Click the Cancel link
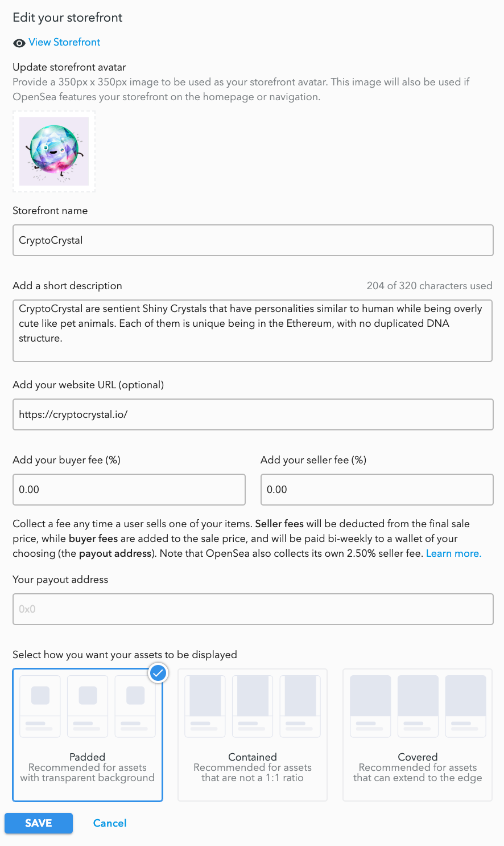The height and width of the screenshot is (846, 504). tap(110, 823)
